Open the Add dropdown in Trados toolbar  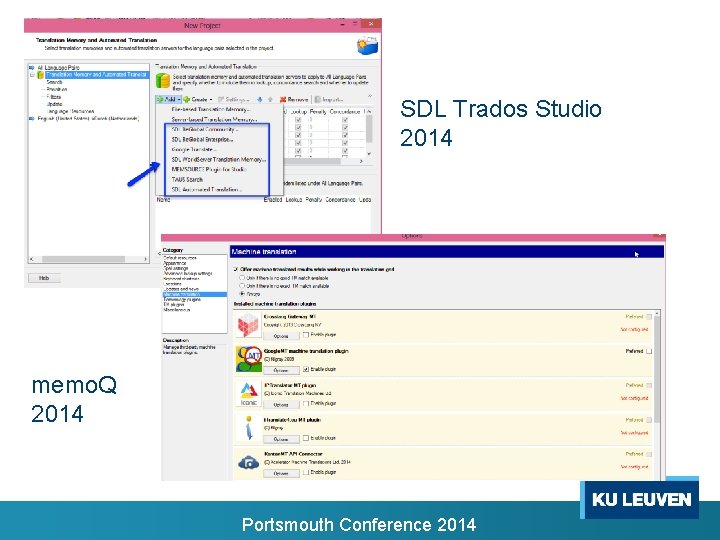tap(169, 99)
